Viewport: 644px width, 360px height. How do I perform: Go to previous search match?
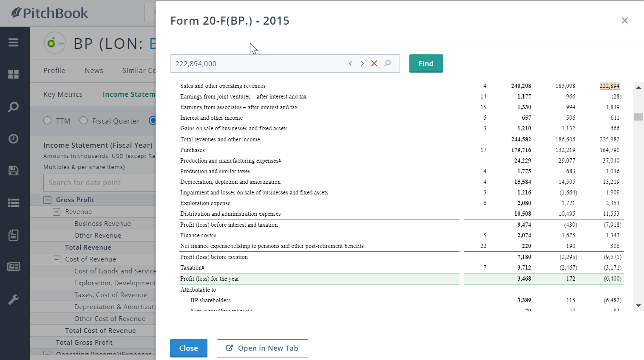350,63
